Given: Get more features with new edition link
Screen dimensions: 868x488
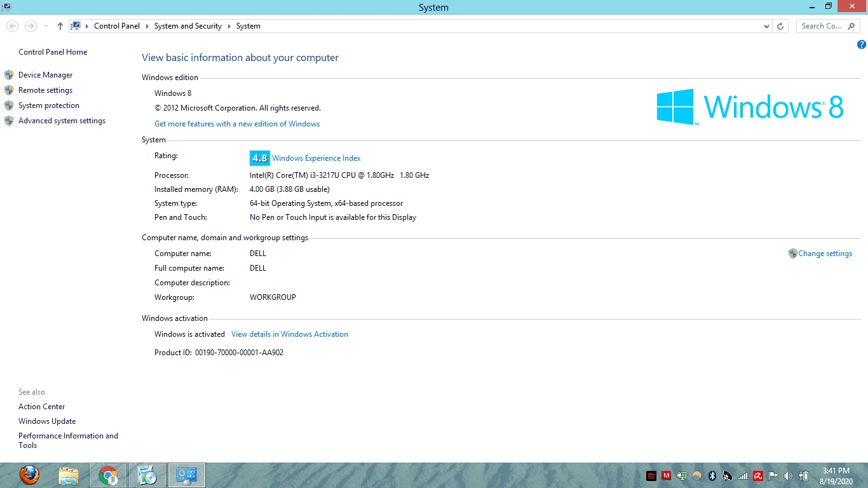Looking at the screenshot, I should coord(237,124).
